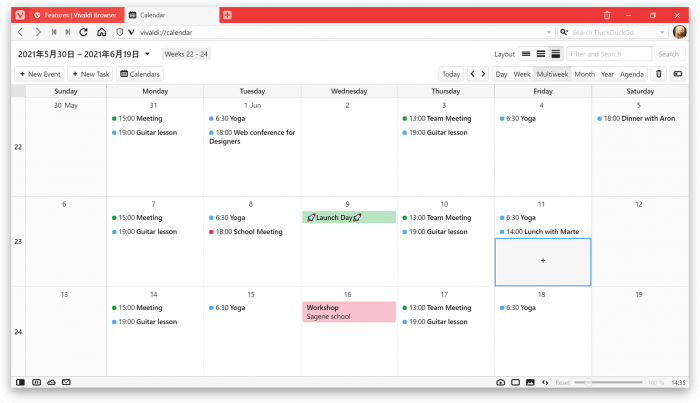Click the status bar clock 14:35
700x403 pixels.
(678, 383)
